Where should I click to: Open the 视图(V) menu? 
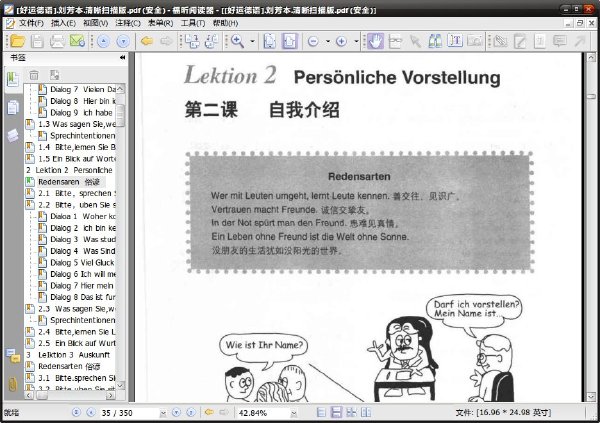tap(95, 23)
